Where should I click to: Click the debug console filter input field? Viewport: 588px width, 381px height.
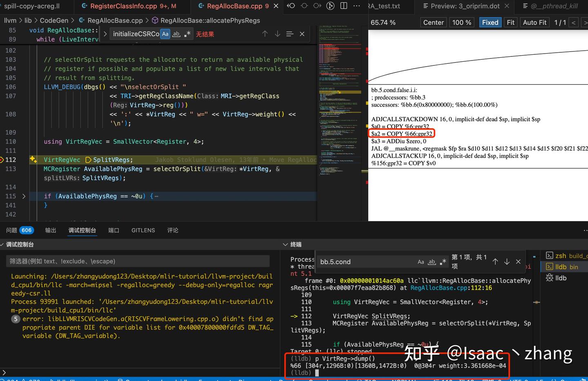point(138,261)
